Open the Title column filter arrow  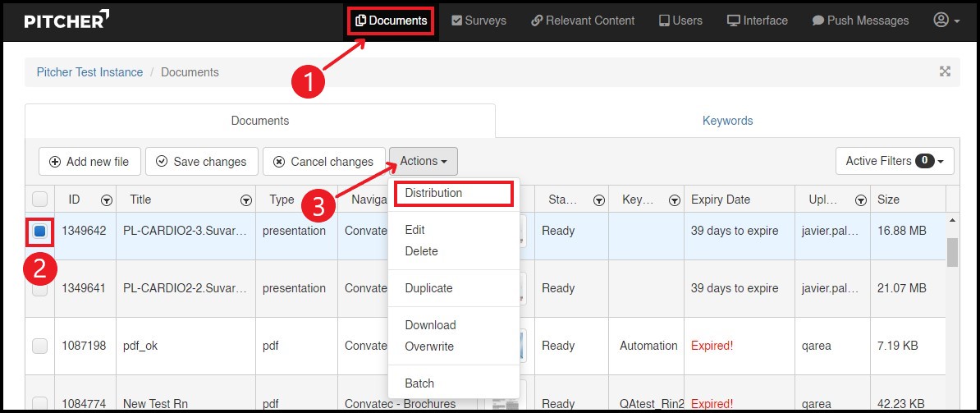[245, 200]
